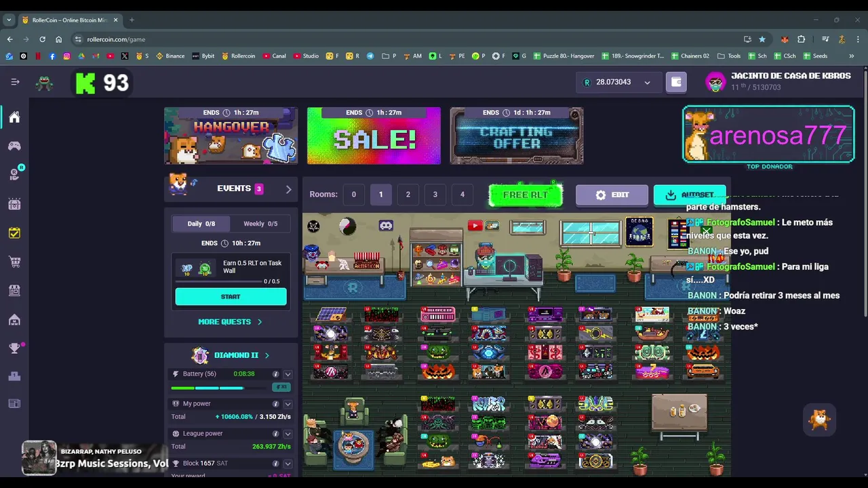The image size is (868, 488).
Task: Click the Discord icon in the room
Action: (386, 226)
